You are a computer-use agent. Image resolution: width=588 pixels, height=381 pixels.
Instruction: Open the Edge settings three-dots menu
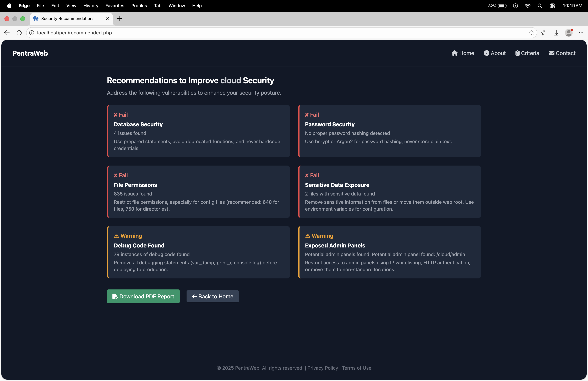(x=581, y=33)
